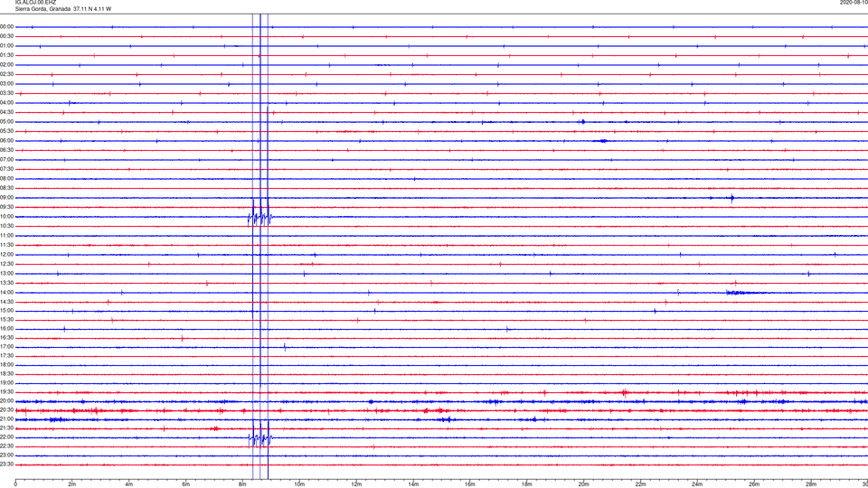Select the 16:30 time row label

[x=7, y=337]
